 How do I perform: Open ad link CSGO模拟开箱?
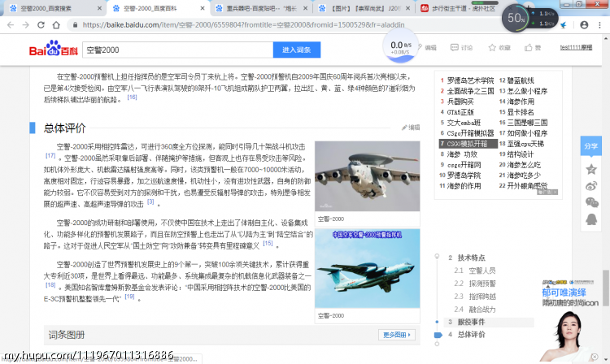(x=467, y=144)
